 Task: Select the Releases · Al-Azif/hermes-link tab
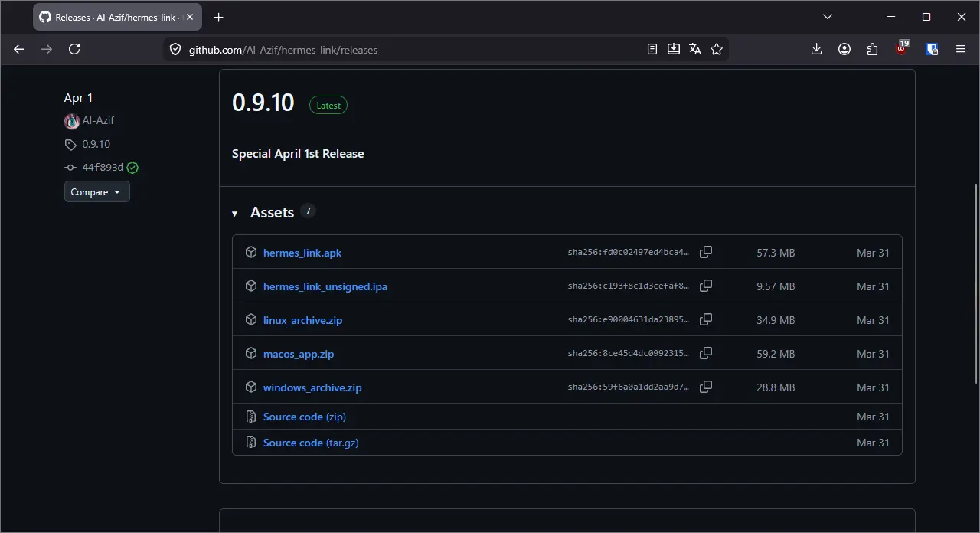pos(117,17)
